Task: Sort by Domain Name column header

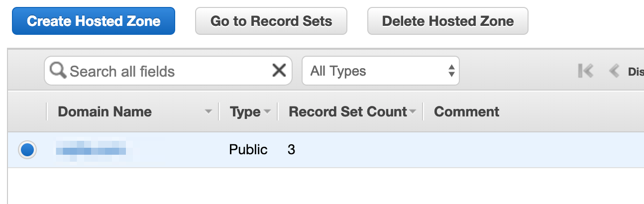Action: click(x=105, y=111)
